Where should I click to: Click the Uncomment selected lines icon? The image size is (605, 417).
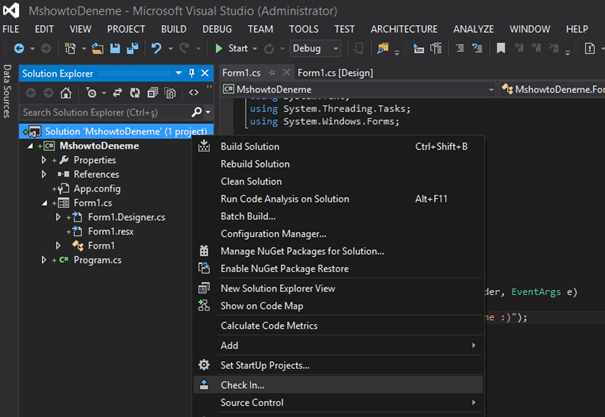pos(477,49)
